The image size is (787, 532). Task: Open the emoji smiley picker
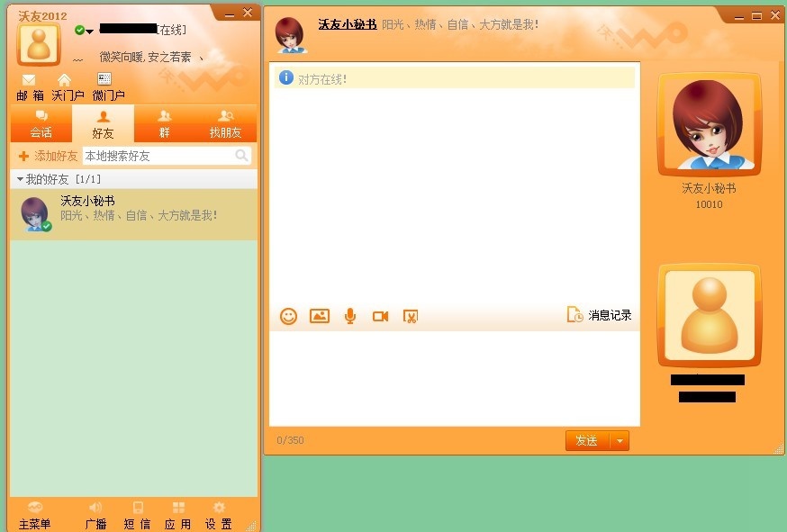pos(289,316)
